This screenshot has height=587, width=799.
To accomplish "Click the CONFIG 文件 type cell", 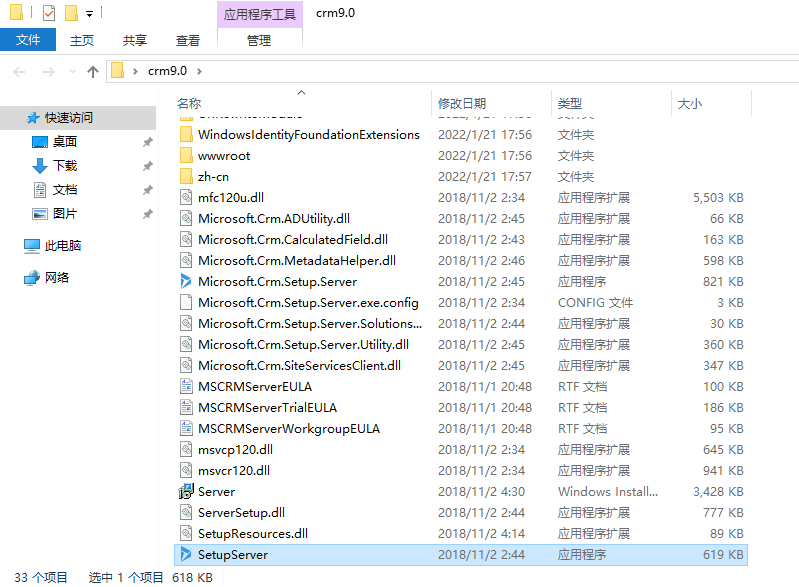I will pos(595,302).
